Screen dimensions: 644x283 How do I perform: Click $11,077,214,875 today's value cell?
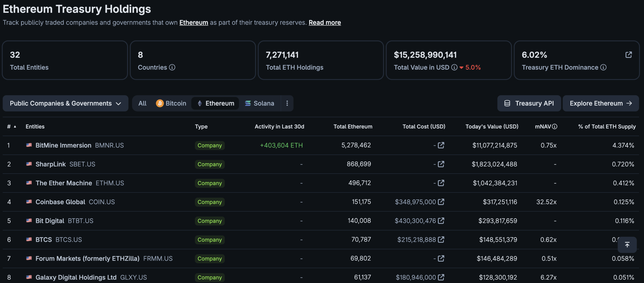(495, 145)
